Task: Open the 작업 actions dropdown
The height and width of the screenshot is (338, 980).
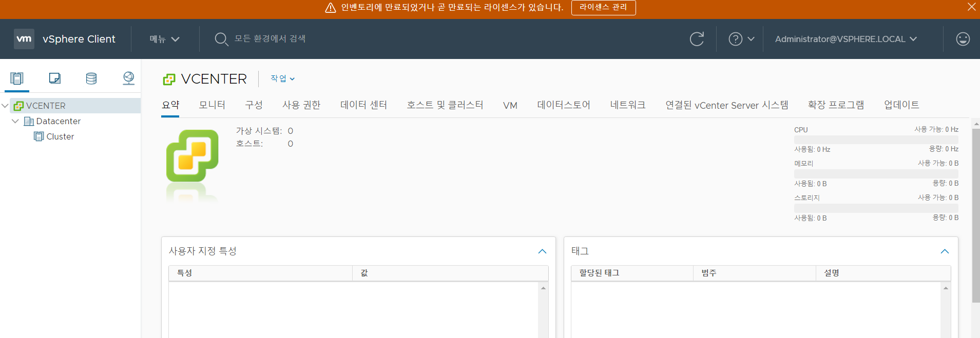Action: click(283, 78)
